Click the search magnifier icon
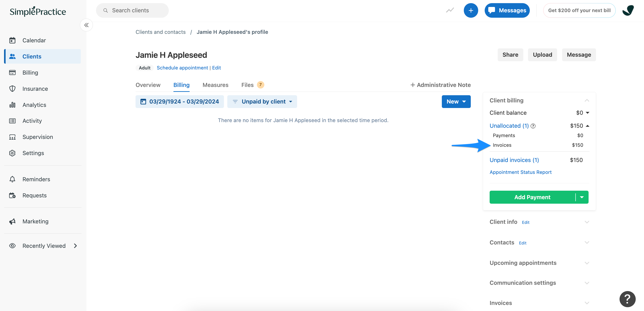The image size is (644, 311). coord(105,11)
